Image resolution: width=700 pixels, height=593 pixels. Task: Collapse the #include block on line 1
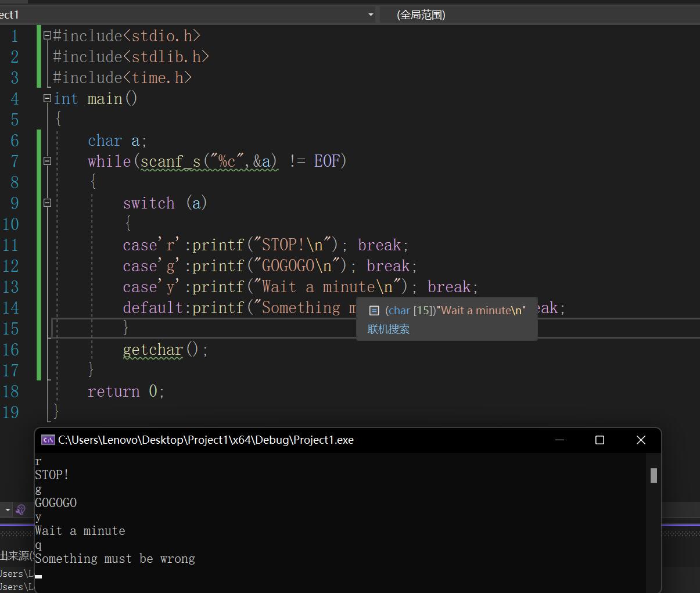pyautogui.click(x=47, y=36)
